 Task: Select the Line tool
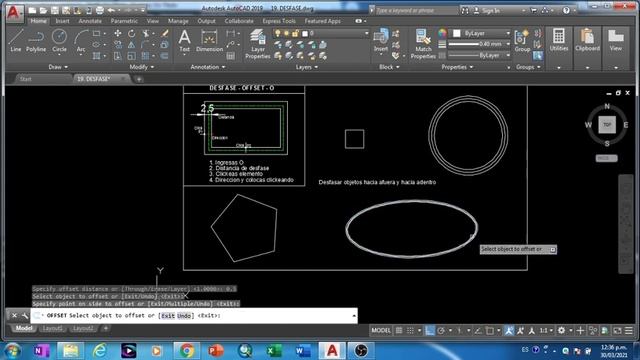16,40
